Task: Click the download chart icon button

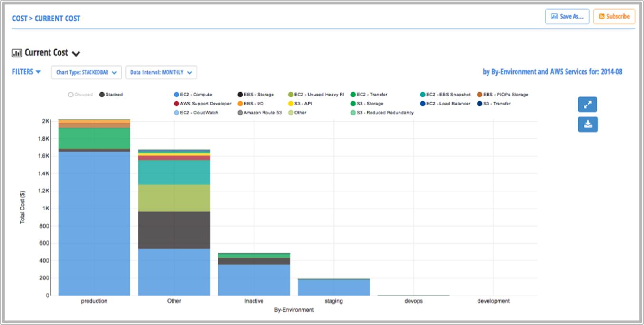Action: click(x=587, y=124)
